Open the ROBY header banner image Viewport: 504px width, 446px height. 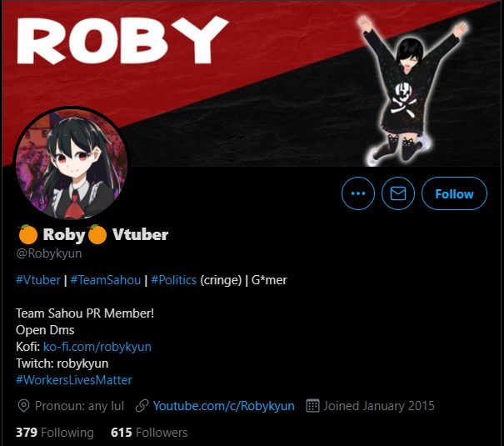point(252,83)
